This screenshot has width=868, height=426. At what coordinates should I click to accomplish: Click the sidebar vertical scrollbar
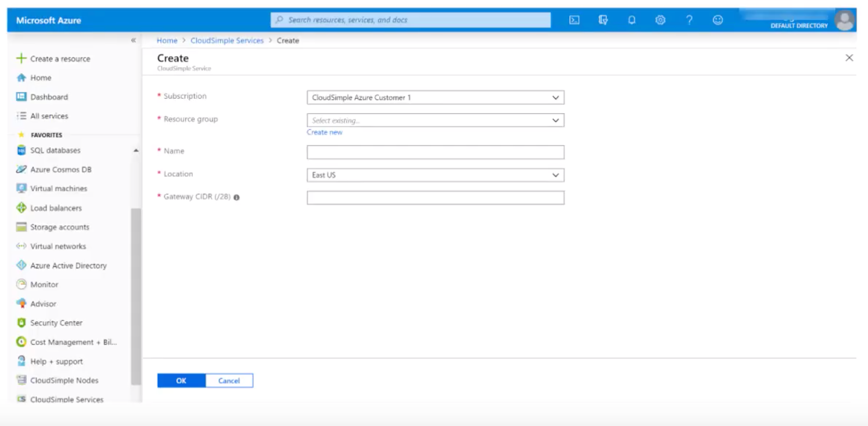pos(136,297)
